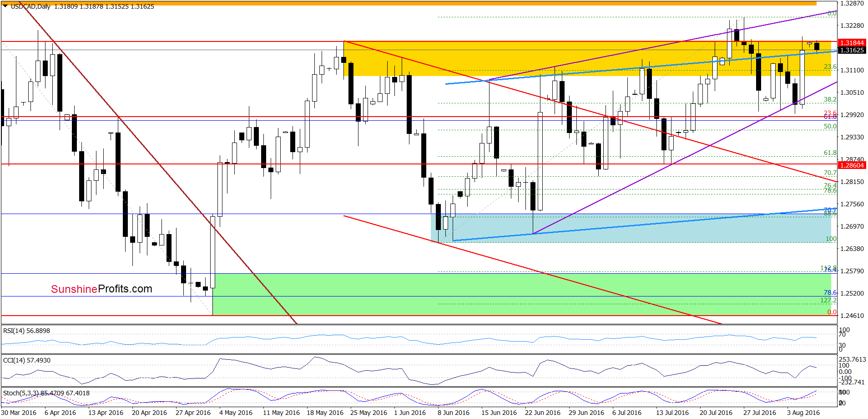This screenshot has width=868, height=419.
Task: Click the 1.31100 price axis value
Action: (x=852, y=70)
